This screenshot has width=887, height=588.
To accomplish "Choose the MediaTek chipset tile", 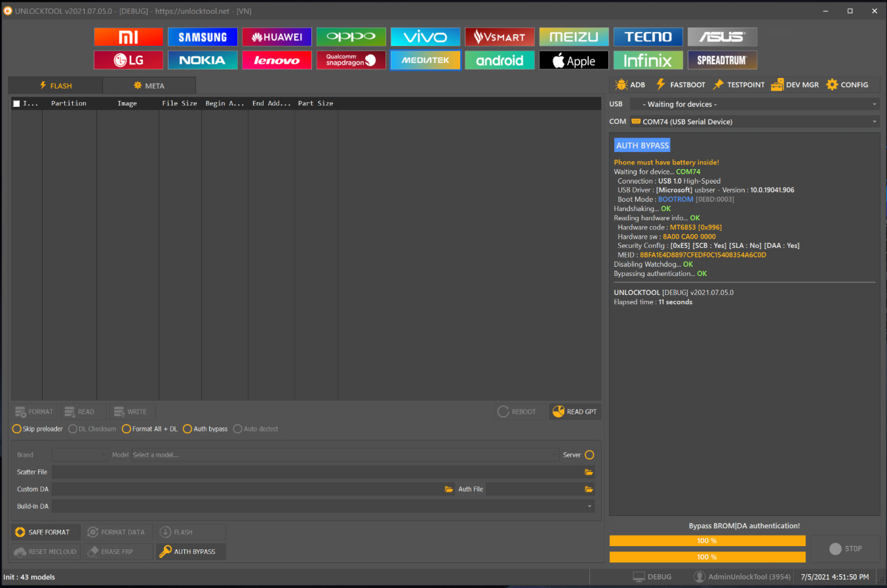I will coord(425,60).
